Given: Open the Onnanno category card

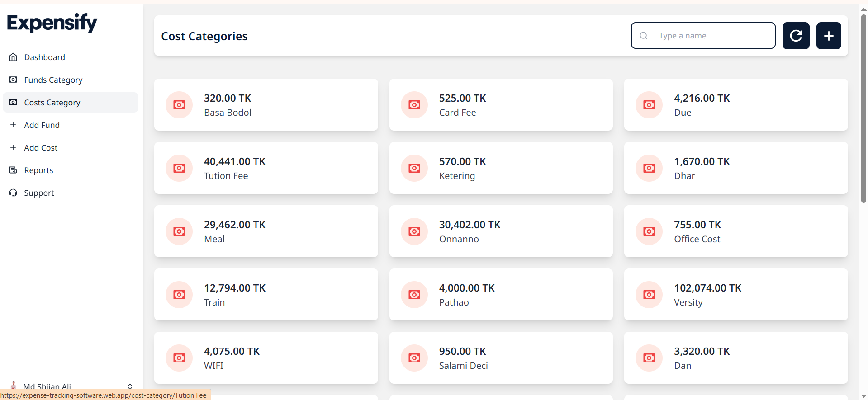Looking at the screenshot, I should [501, 231].
